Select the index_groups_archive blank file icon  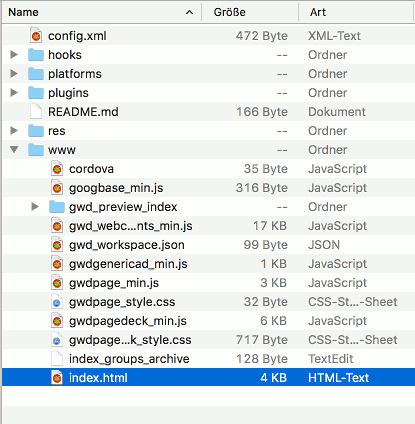(x=57, y=359)
